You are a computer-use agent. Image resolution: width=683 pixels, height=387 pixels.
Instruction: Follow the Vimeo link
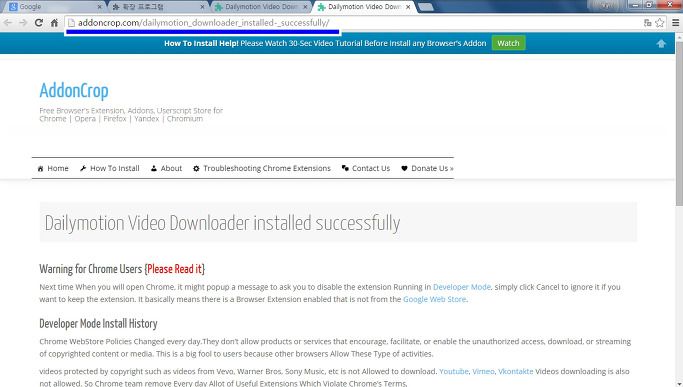(483, 371)
